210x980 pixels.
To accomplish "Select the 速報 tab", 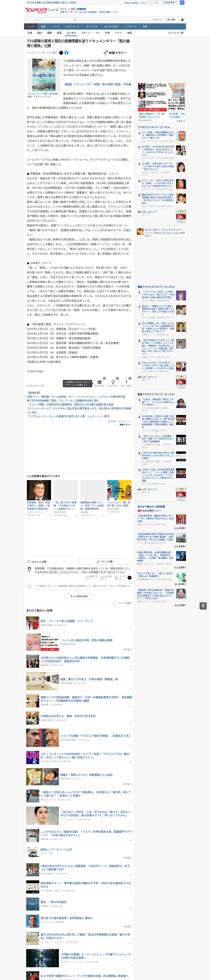I will point(43,27).
